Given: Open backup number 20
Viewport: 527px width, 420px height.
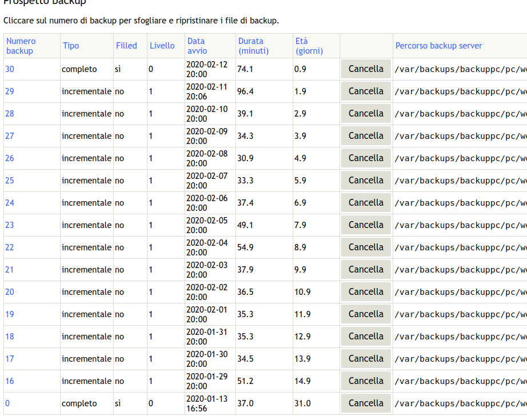Looking at the screenshot, I should tap(10, 292).
